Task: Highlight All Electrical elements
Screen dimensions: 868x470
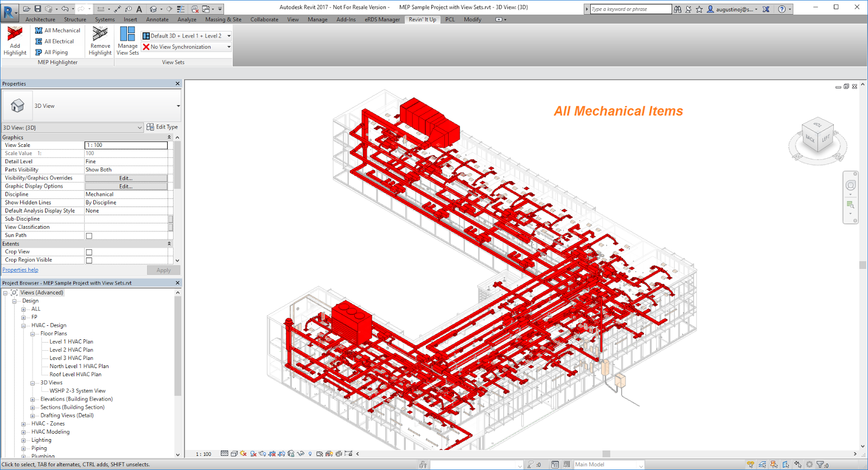Action: pyautogui.click(x=54, y=41)
